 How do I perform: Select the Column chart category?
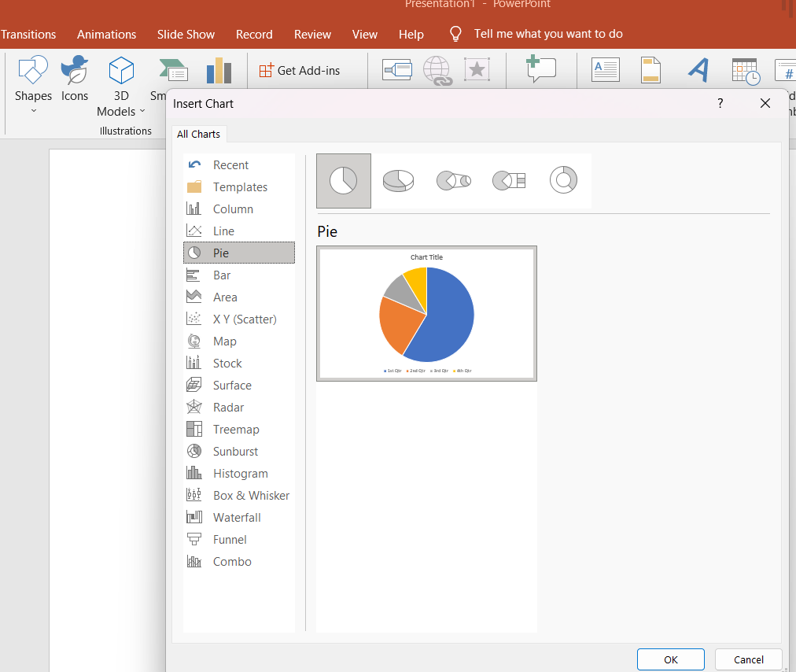click(233, 209)
